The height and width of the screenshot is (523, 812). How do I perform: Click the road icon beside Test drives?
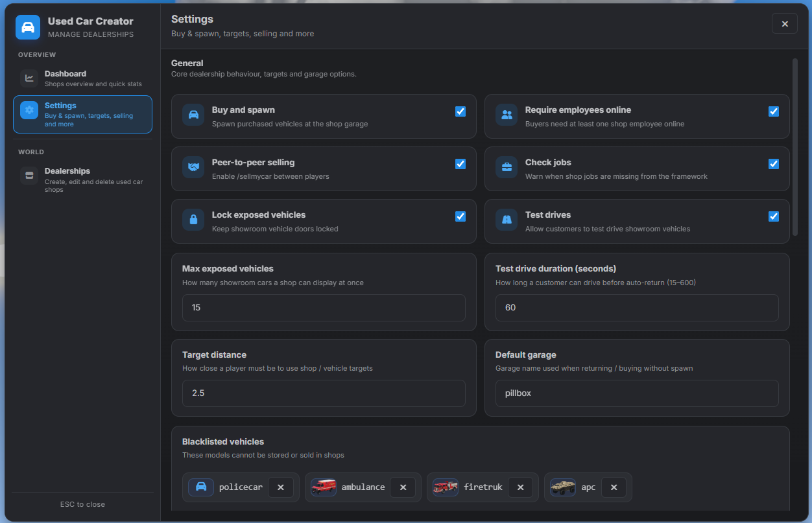pyautogui.click(x=507, y=220)
